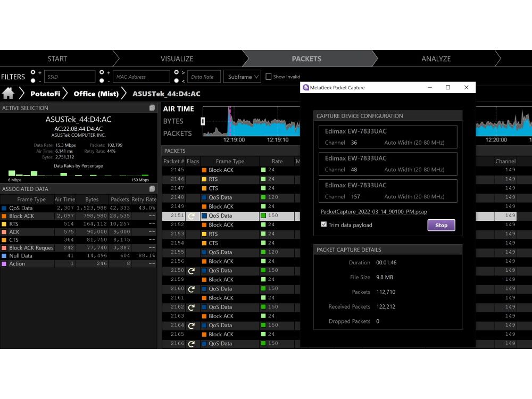Switch to the START tab
Screen dimensions: 532x399
[57, 59]
